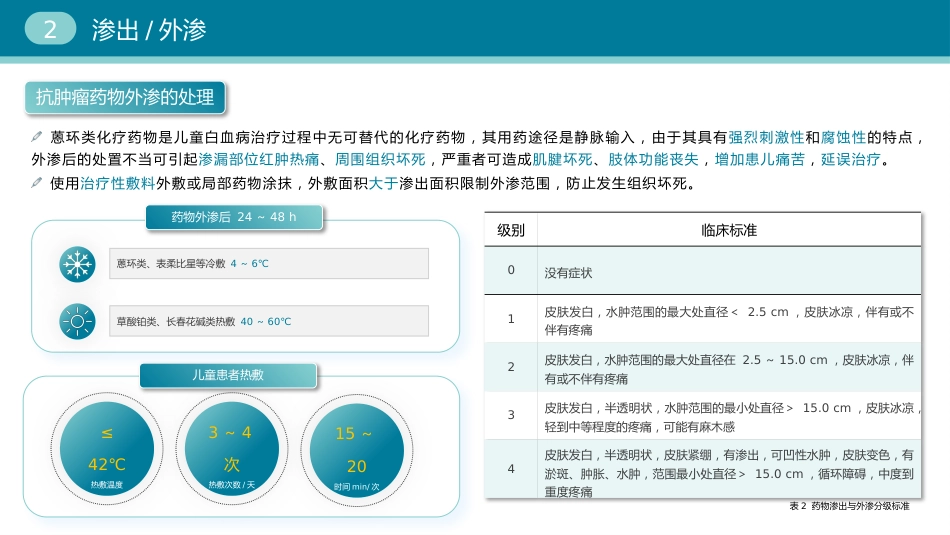The image size is (950, 535).
Task: Click the 级别 table header
Action: pos(511,230)
